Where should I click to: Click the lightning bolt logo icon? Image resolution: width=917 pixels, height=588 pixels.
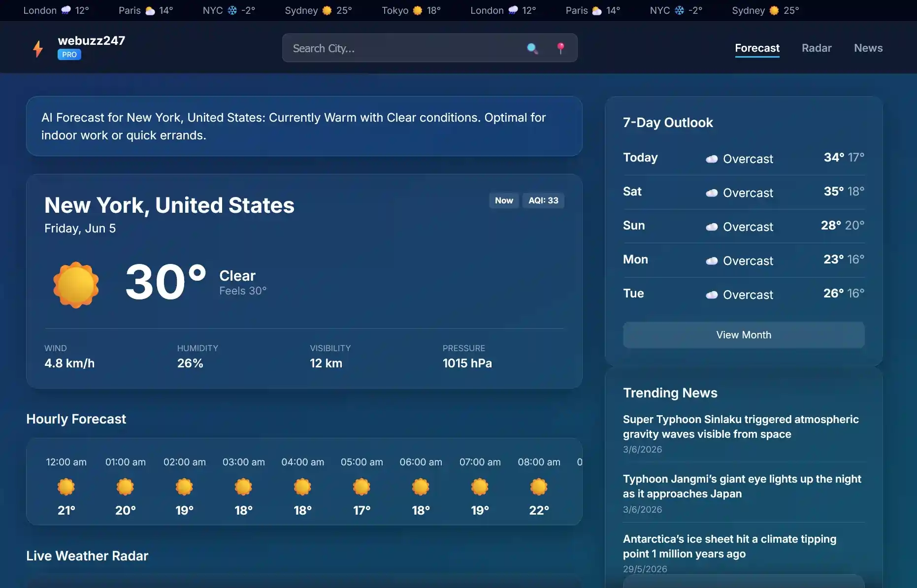click(38, 48)
